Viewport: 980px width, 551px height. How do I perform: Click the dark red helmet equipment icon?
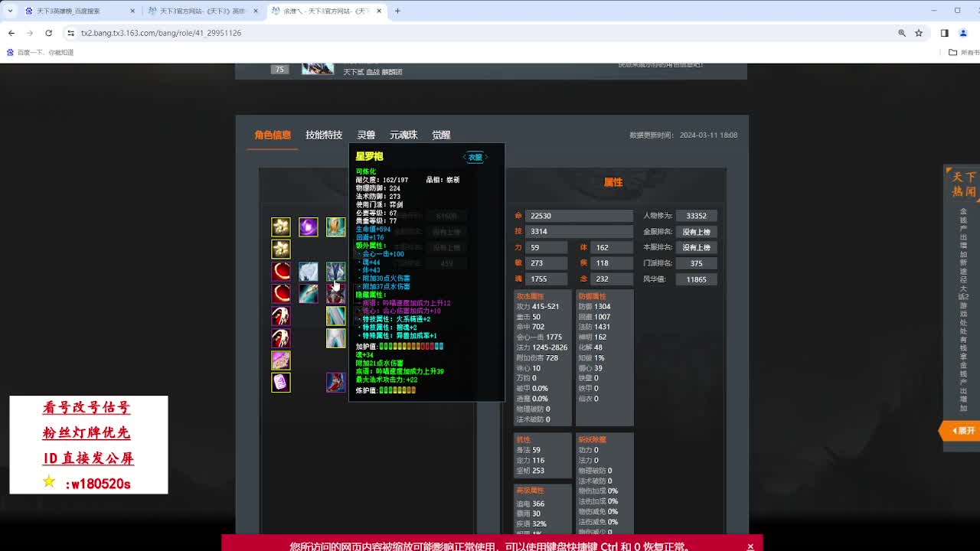click(335, 293)
